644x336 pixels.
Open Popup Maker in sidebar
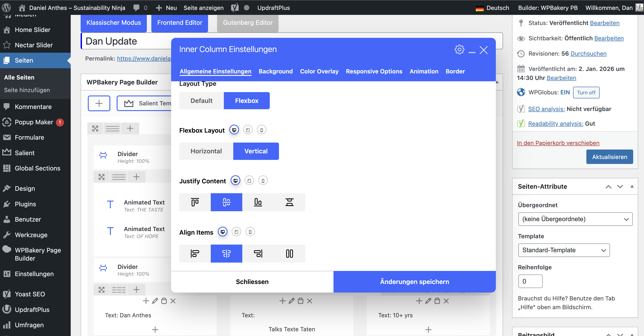[34, 122]
